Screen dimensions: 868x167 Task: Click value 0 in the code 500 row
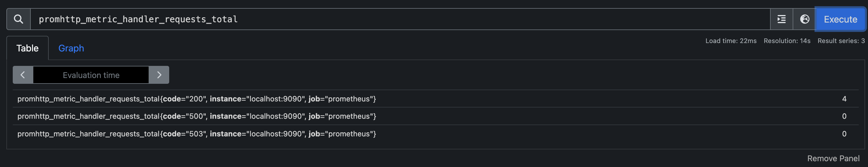[844, 116]
